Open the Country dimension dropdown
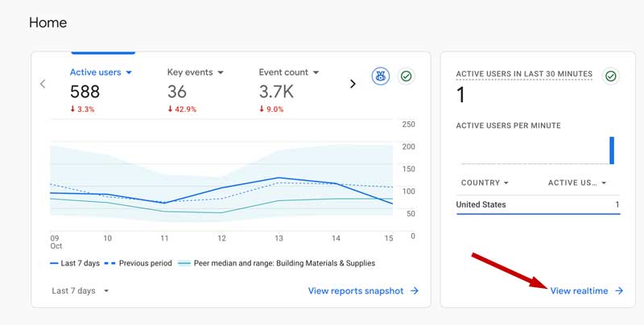The height and width of the screenshot is (325, 644). 485,183
